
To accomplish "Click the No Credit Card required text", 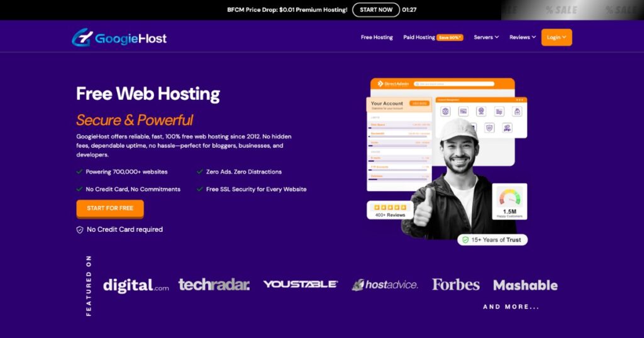I will pyautogui.click(x=125, y=230).
